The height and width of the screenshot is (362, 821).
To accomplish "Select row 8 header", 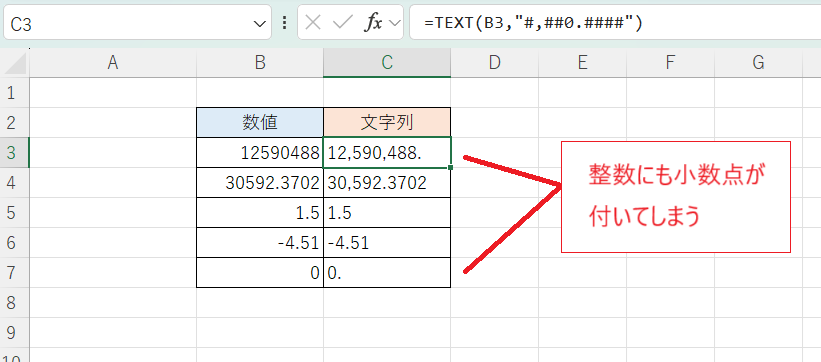I will (x=14, y=302).
